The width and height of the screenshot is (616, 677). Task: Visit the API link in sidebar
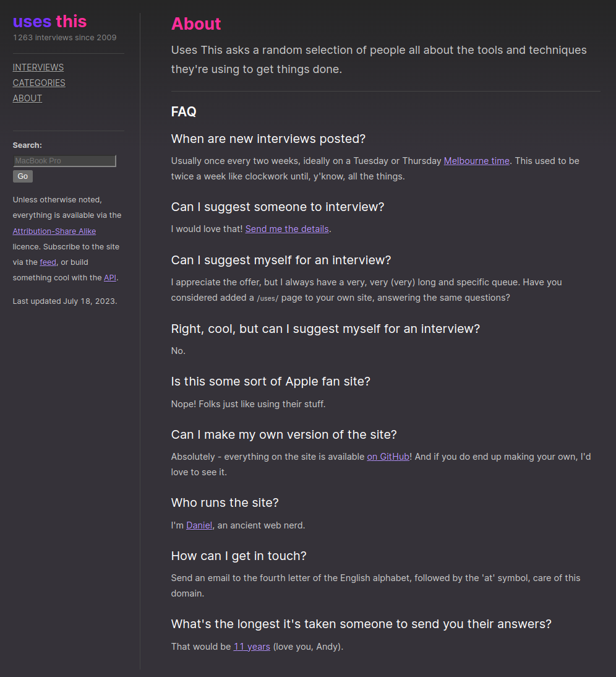(x=110, y=278)
